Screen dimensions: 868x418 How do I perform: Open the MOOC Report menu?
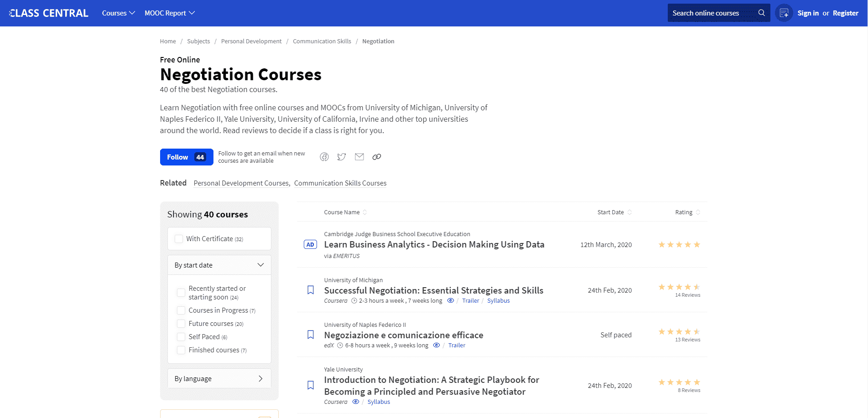pos(169,13)
